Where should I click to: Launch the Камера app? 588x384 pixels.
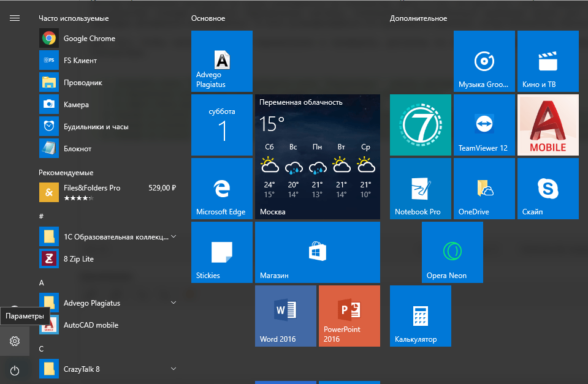(108, 105)
